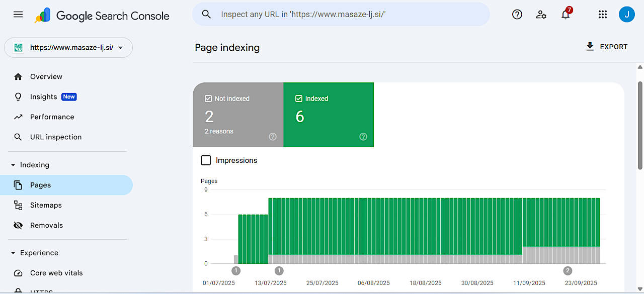The width and height of the screenshot is (644, 294).
Task: Collapse the Experience section
Action: 13,253
